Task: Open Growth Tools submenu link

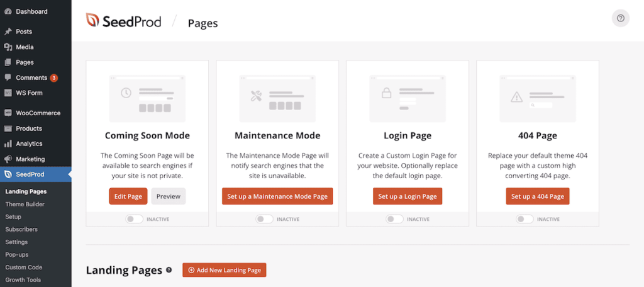Action: (x=23, y=280)
